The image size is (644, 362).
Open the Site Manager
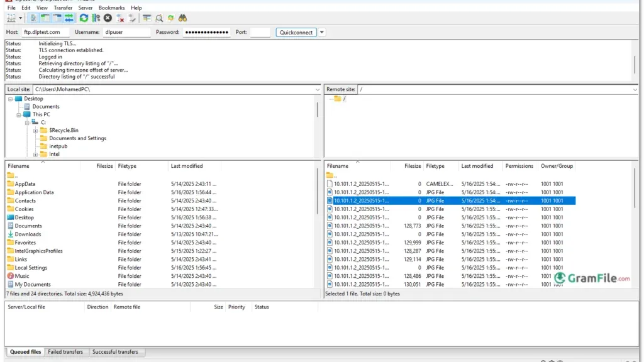(x=11, y=18)
